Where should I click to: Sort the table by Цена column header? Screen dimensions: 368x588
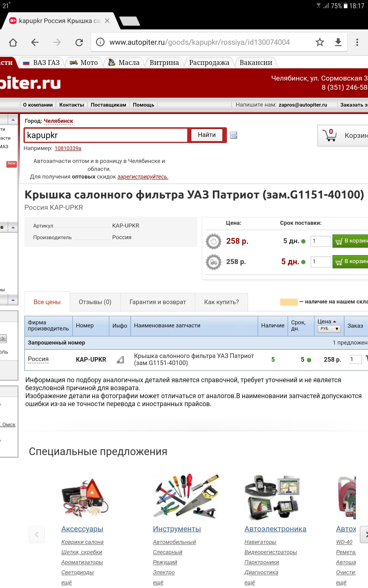[327, 322]
